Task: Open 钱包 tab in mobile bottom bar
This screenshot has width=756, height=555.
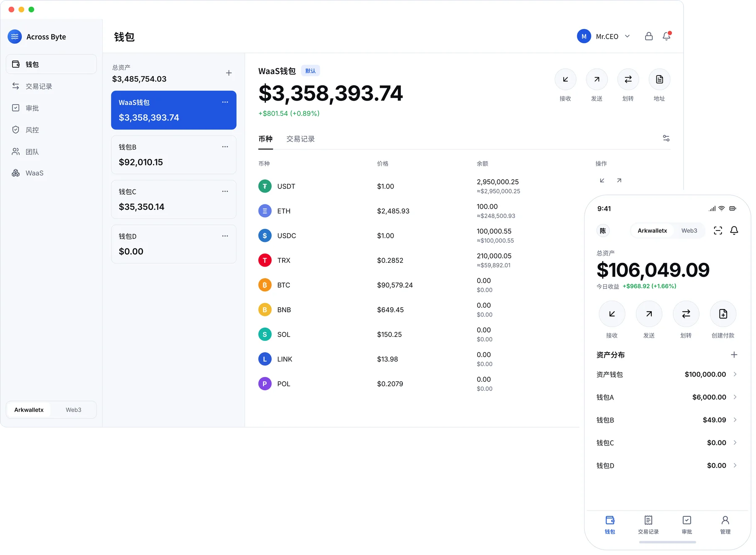Action: pos(610,525)
